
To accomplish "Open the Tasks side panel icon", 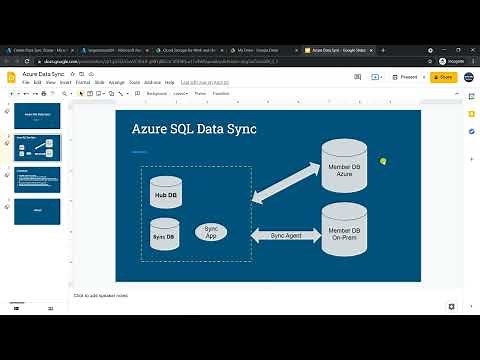I will [472, 131].
